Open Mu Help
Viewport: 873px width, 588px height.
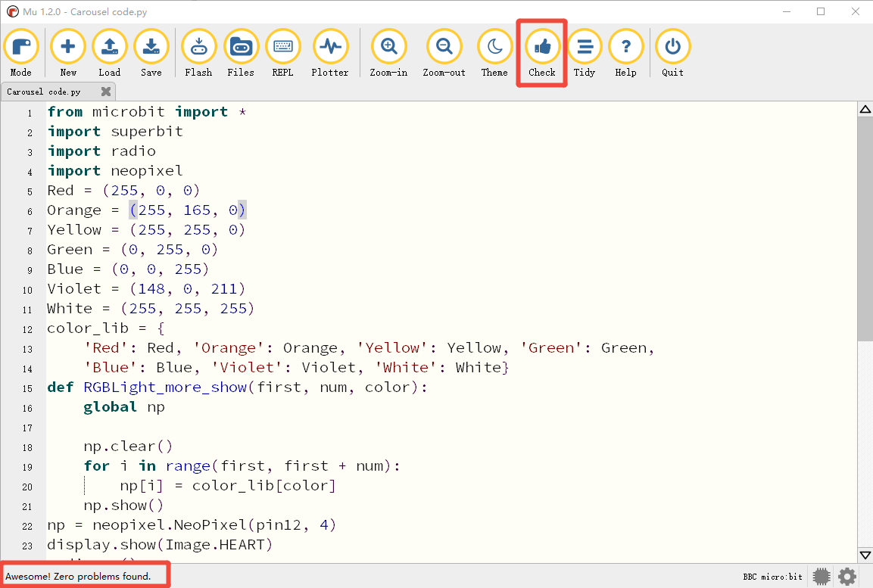[626, 54]
